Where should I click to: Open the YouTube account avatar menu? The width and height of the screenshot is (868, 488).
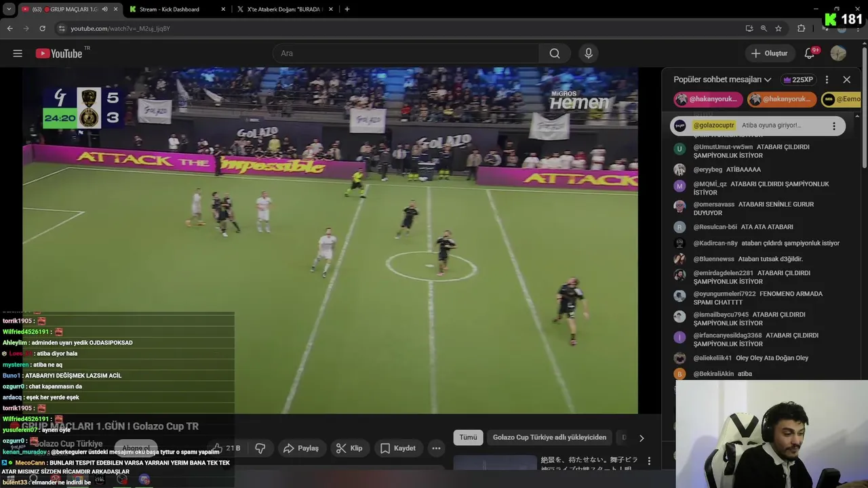(x=838, y=54)
